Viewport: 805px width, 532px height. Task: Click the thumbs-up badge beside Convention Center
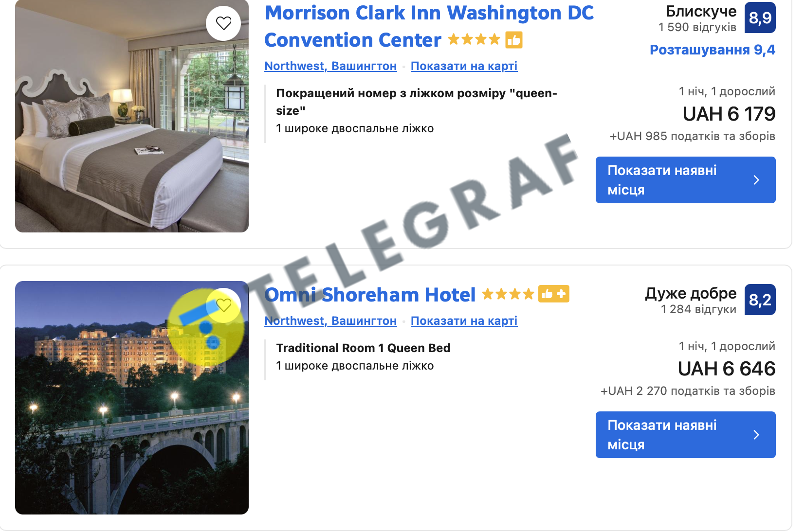tap(514, 40)
